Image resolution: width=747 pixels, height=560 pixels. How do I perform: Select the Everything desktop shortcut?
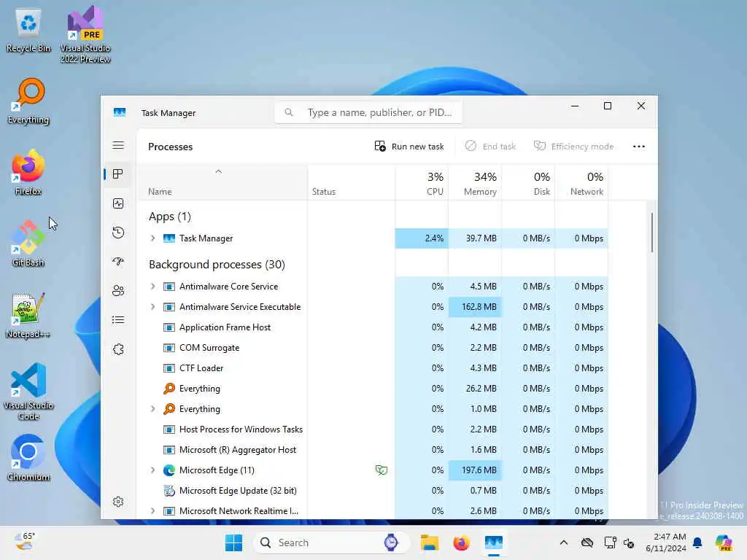[28, 101]
